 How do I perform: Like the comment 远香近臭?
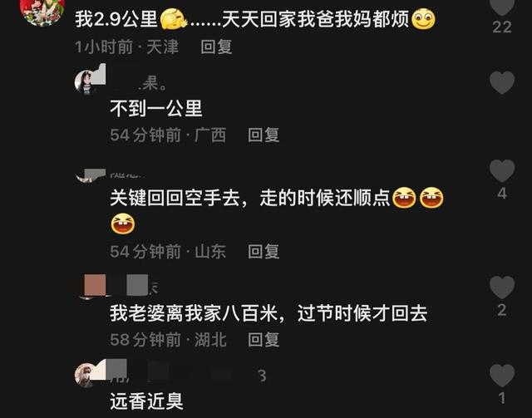[x=502, y=376]
